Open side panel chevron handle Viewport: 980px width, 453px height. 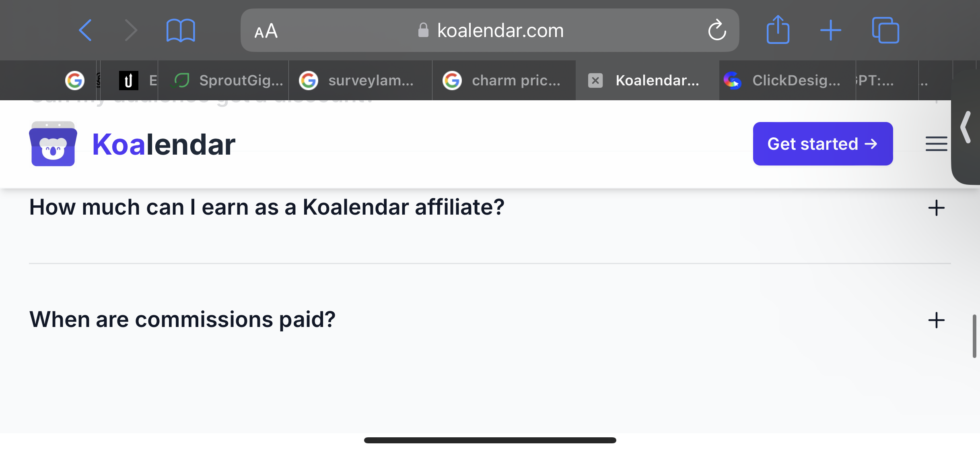tap(966, 128)
